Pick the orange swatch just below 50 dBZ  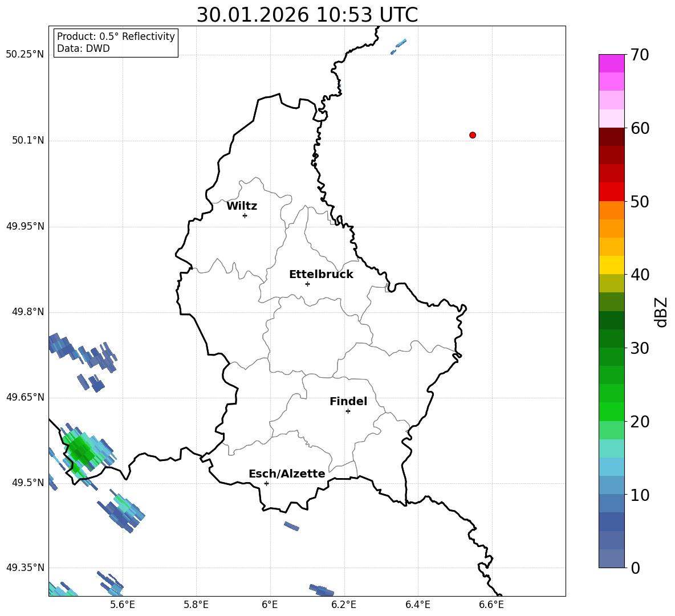pyautogui.click(x=611, y=210)
